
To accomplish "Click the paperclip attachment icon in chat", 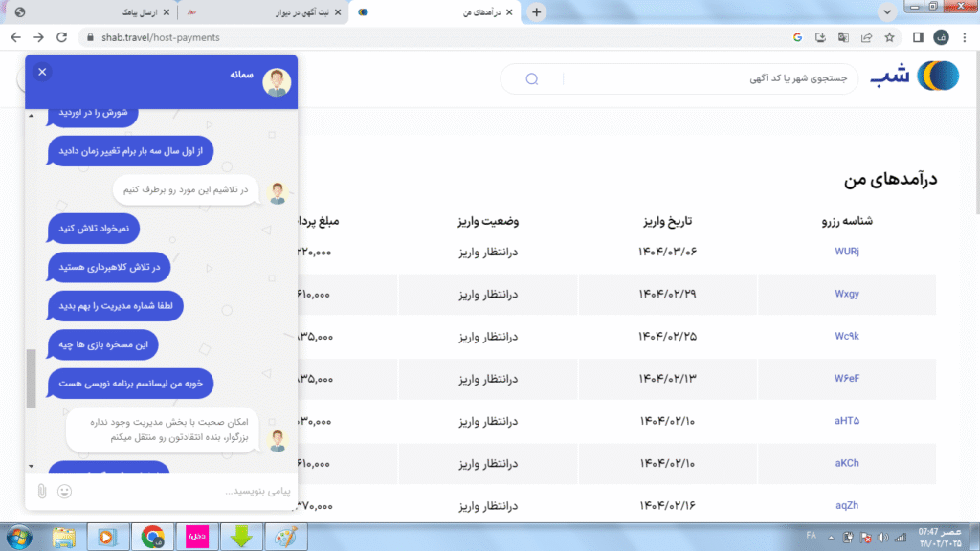I will coord(41,491).
